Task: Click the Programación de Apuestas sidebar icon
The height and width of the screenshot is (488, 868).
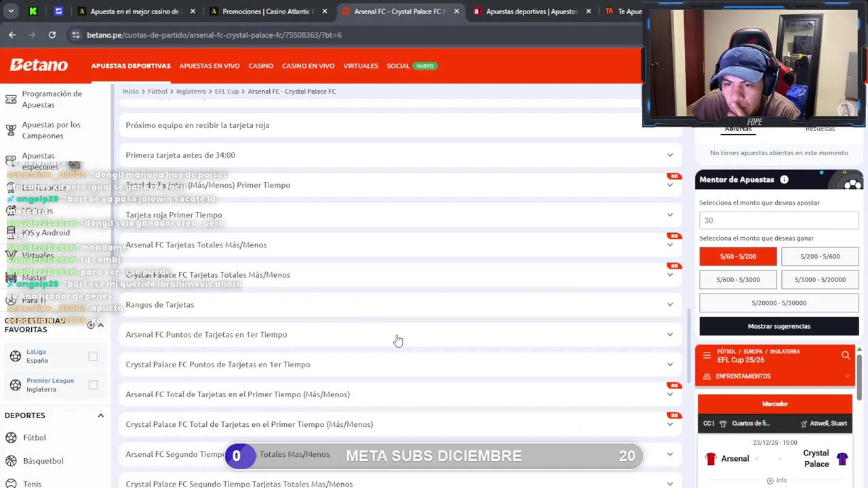Action: (x=11, y=99)
